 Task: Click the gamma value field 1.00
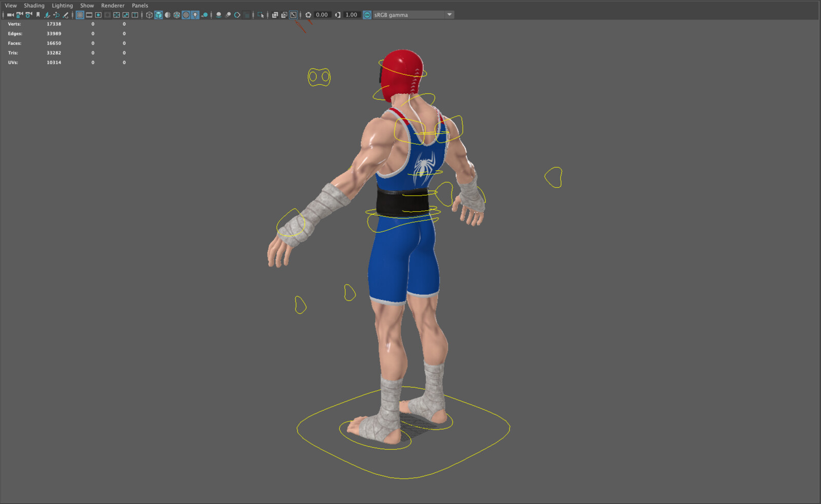click(351, 15)
